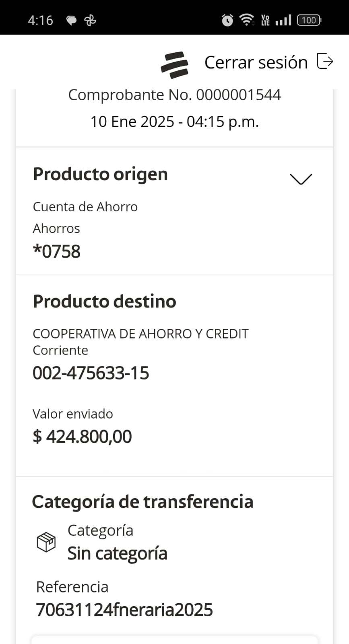This screenshot has width=349, height=644.
Task: Tap the category box icon
Action: pos(46,542)
